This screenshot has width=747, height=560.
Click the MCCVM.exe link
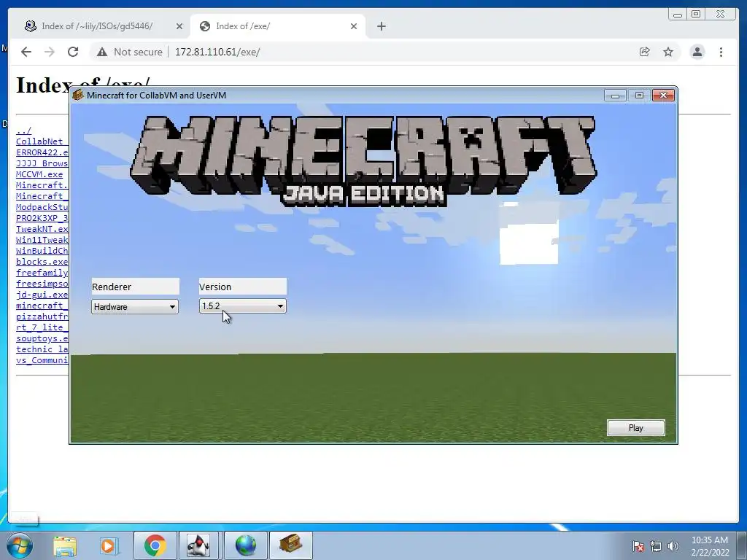[x=39, y=174]
